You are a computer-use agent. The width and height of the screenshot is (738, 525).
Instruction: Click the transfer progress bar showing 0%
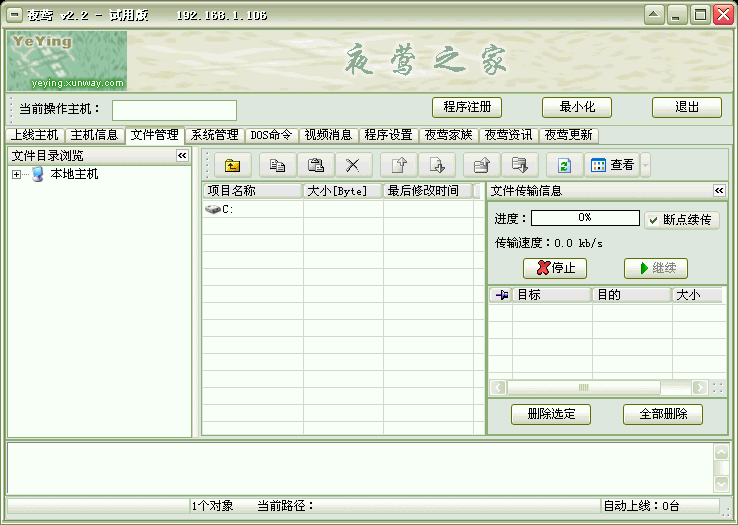[584, 218]
